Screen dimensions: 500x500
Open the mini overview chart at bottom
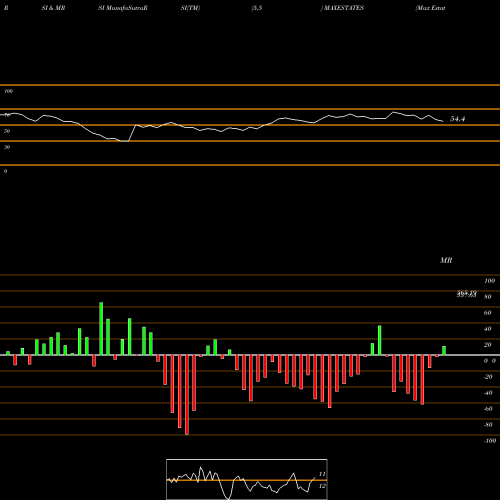coord(247,479)
